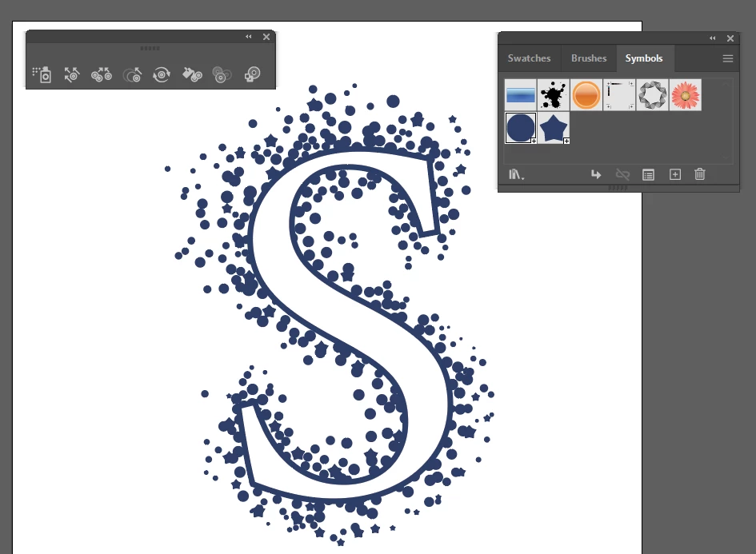The image size is (756, 554).
Task: Select the corner frame marks symbol
Action: coord(619,95)
